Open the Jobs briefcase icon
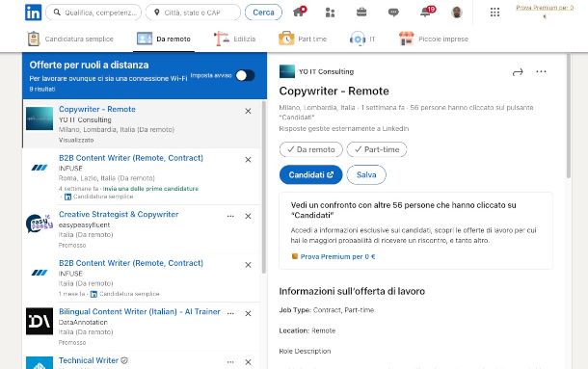The width and height of the screenshot is (588, 369). coord(361,13)
